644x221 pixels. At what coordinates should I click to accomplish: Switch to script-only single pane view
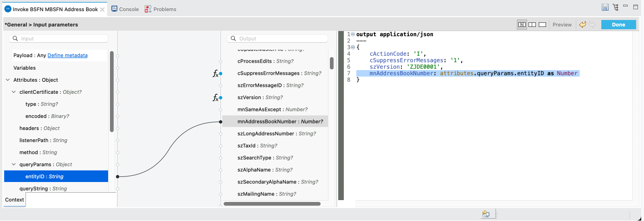point(542,25)
